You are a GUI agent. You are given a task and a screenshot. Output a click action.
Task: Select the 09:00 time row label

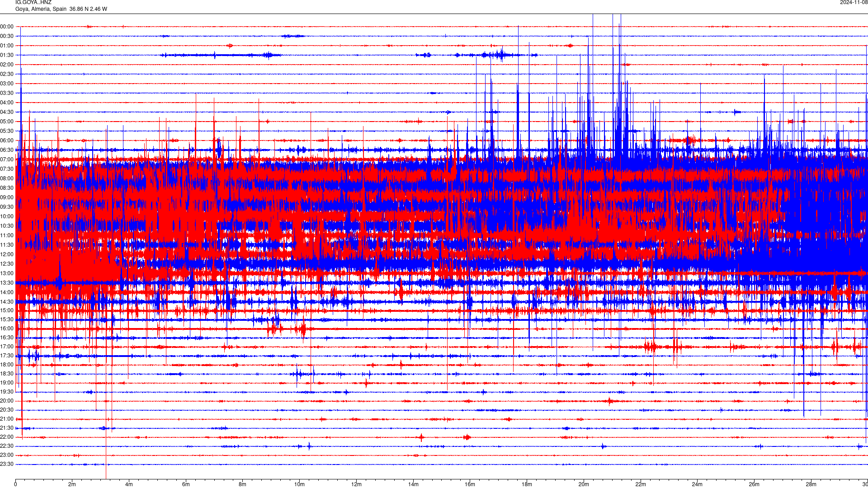pos(7,197)
